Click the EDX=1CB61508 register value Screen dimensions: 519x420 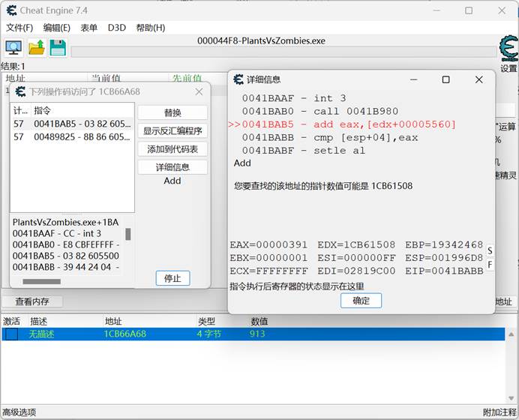356,245
